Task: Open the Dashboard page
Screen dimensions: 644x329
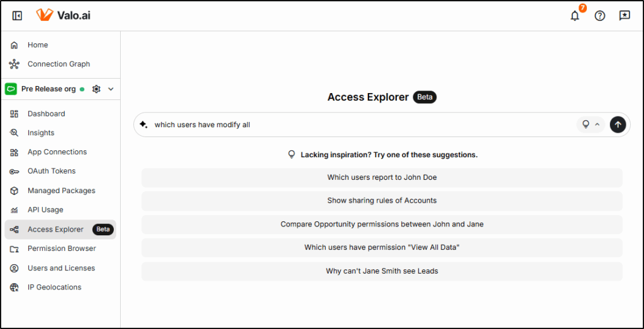Action: coord(46,114)
